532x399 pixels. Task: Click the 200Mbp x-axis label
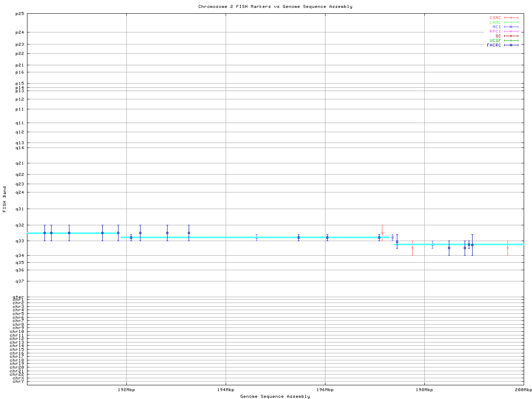pyautogui.click(x=523, y=390)
